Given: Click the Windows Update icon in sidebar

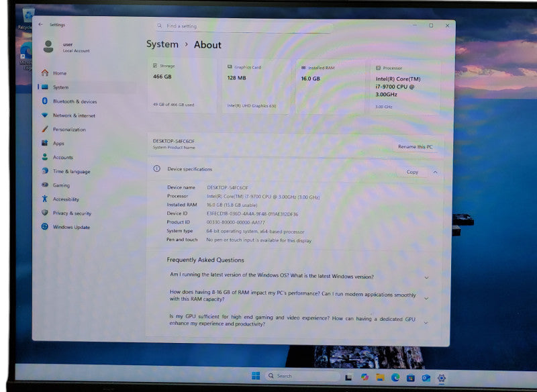Looking at the screenshot, I should [x=44, y=227].
